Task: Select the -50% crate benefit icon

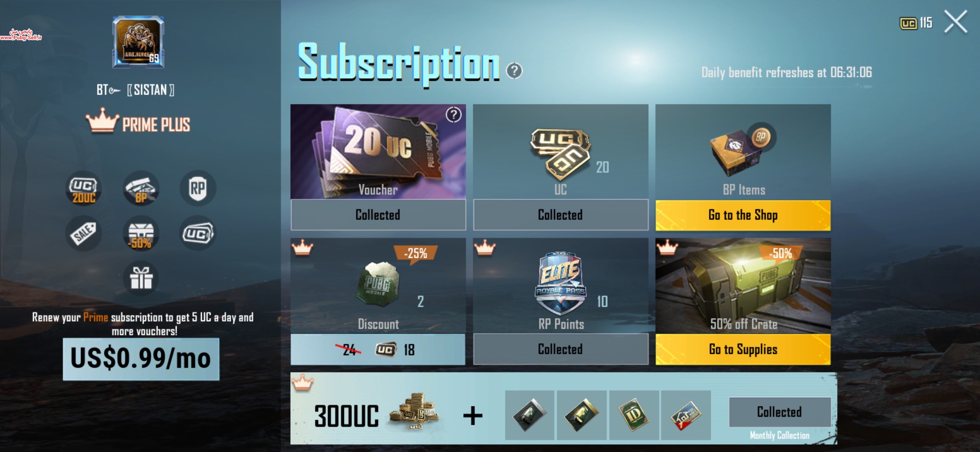Action: tap(141, 233)
